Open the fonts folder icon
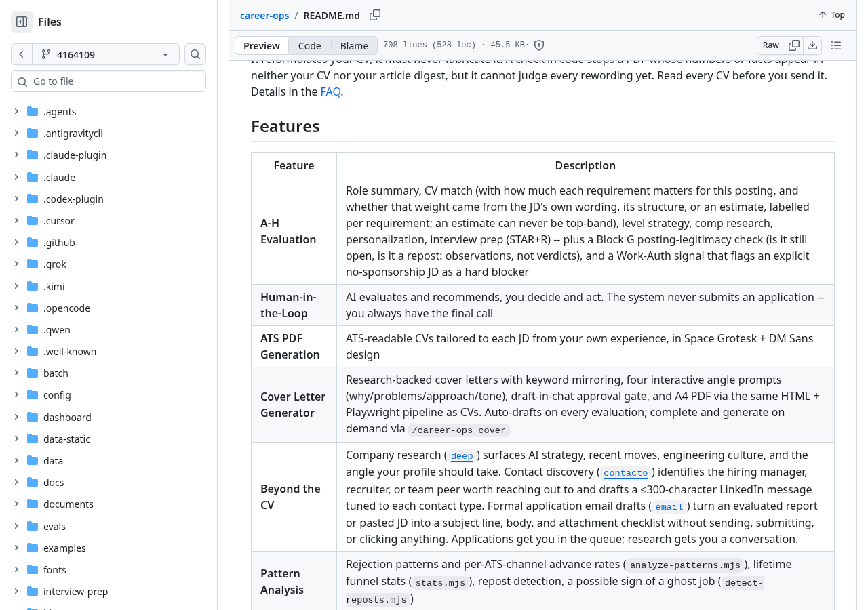Viewport: 868px width, 610px height. click(x=33, y=569)
